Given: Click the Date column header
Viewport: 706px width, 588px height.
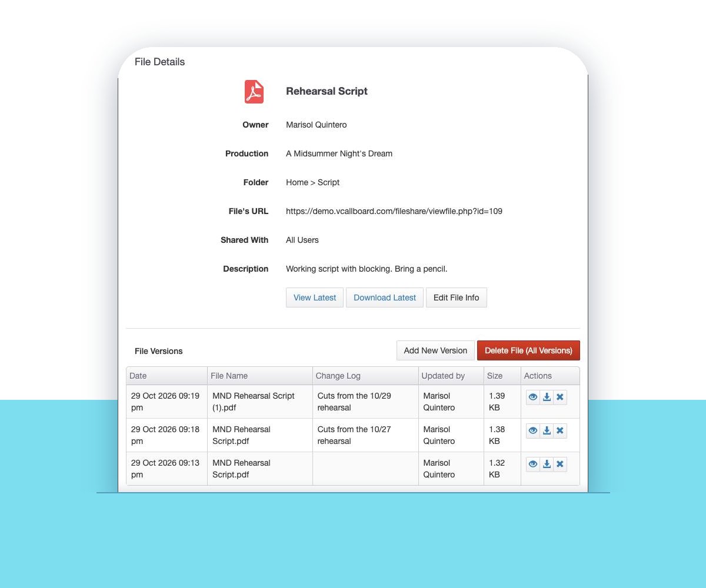Looking at the screenshot, I should coord(166,376).
